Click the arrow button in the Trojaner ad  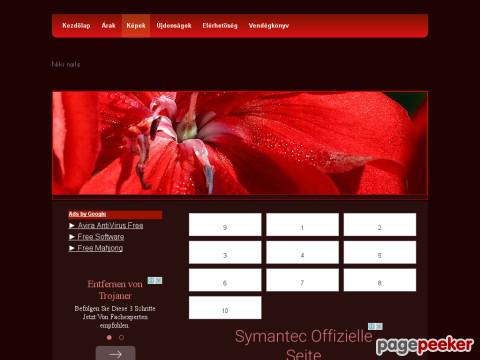[116, 353]
